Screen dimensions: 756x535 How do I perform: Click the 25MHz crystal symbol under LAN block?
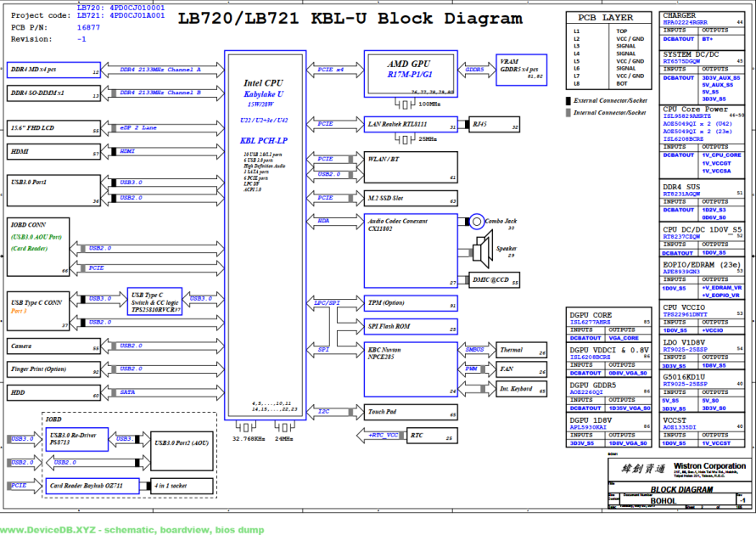click(405, 139)
